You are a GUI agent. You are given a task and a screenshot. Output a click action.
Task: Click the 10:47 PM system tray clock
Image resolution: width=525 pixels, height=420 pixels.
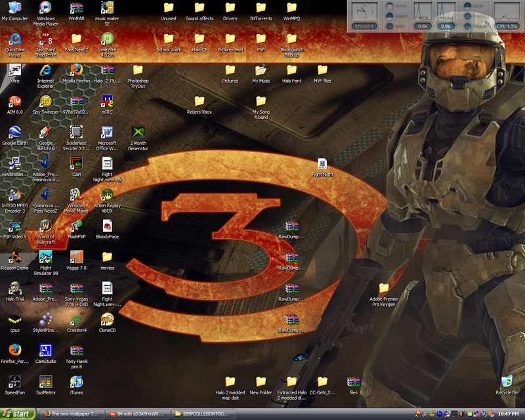coord(508,414)
